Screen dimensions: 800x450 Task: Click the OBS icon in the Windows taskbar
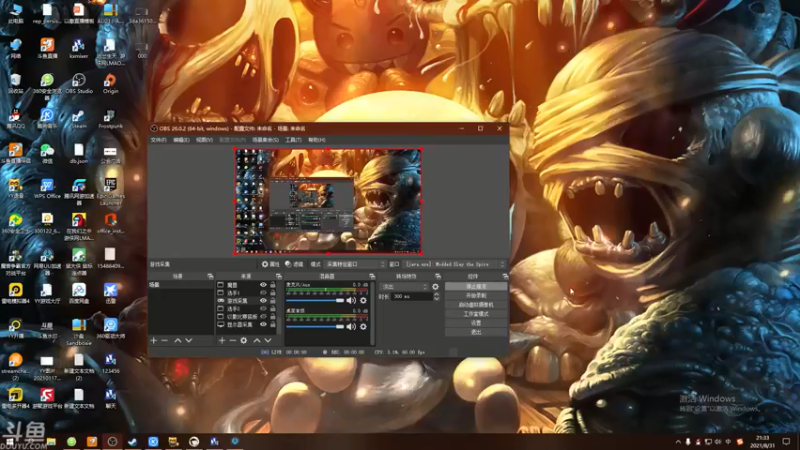coord(112,441)
